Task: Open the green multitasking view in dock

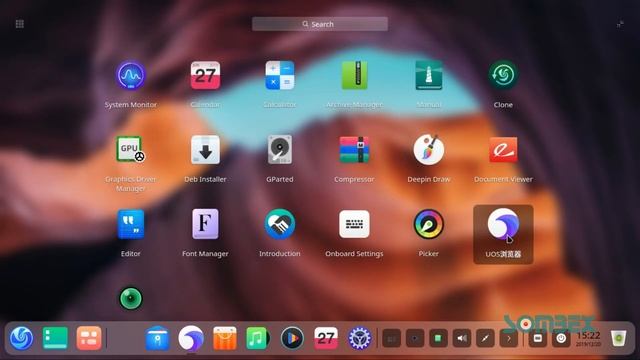Action: coord(55,338)
